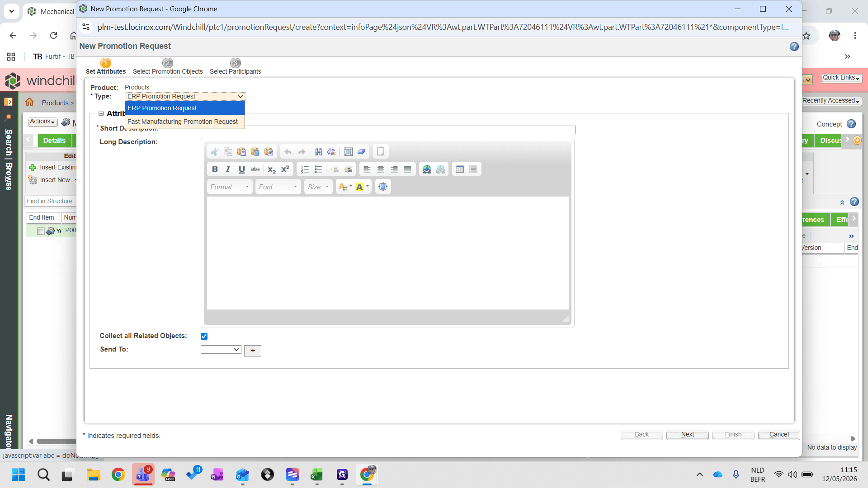This screenshot has height=488, width=868.
Task: Click the Cancel button
Action: point(779,435)
